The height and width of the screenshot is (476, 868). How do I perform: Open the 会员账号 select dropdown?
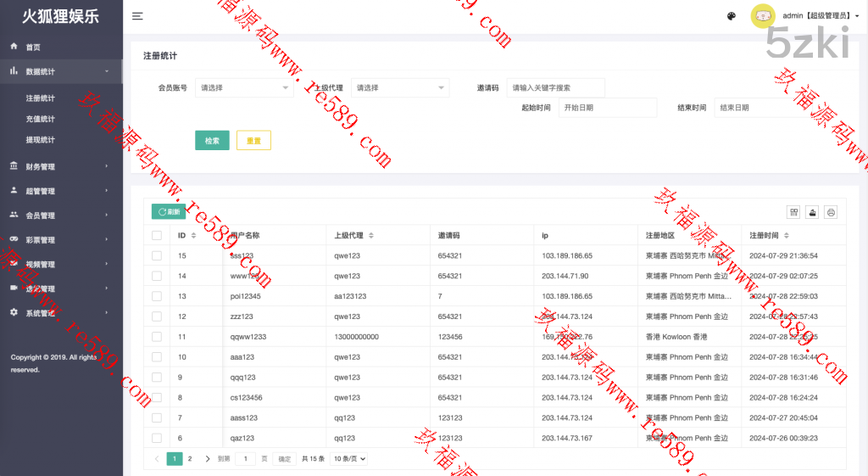(244, 87)
